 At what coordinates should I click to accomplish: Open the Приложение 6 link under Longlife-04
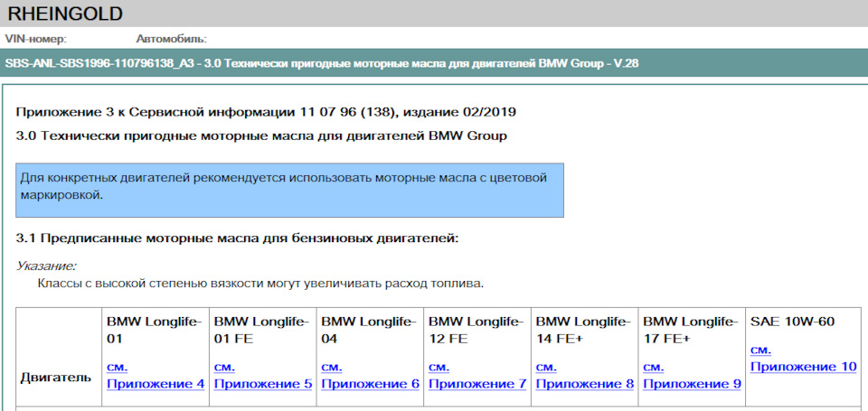tap(370, 384)
